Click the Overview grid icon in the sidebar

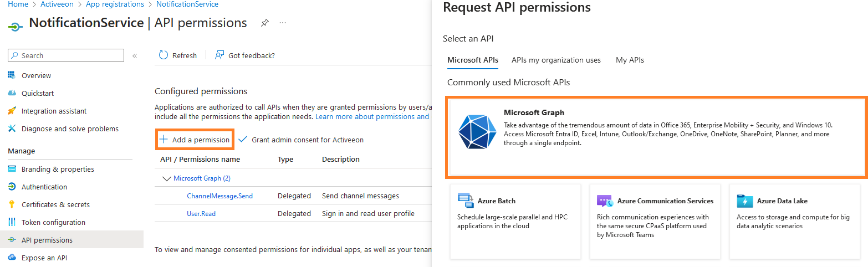[12, 75]
